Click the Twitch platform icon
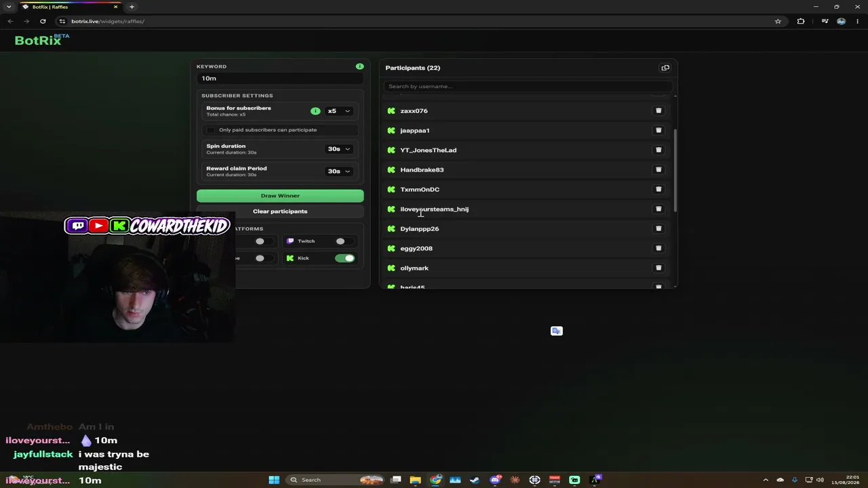The height and width of the screenshot is (488, 868). point(290,241)
